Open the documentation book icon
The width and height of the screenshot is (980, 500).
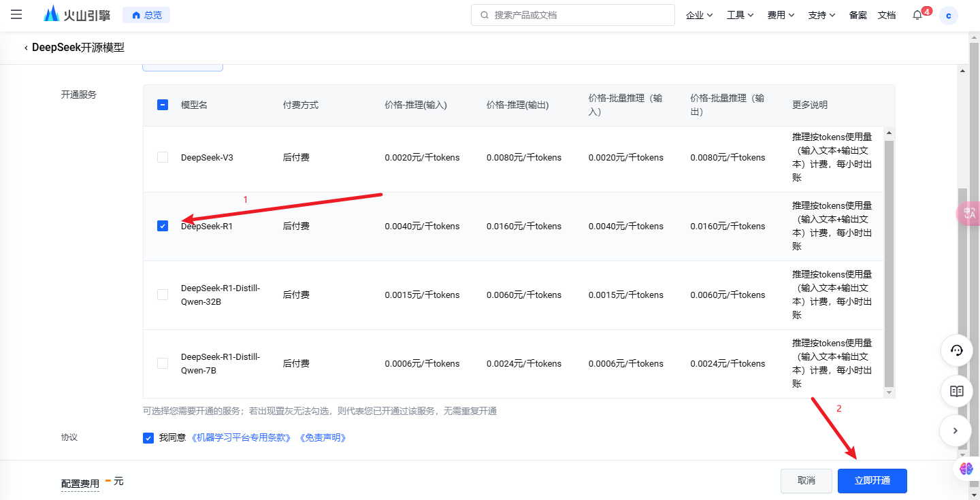tap(956, 391)
